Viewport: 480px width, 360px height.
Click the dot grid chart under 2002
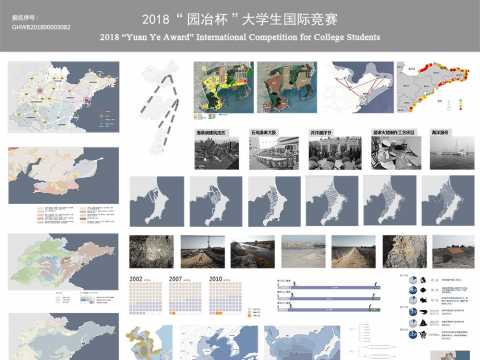click(145, 299)
